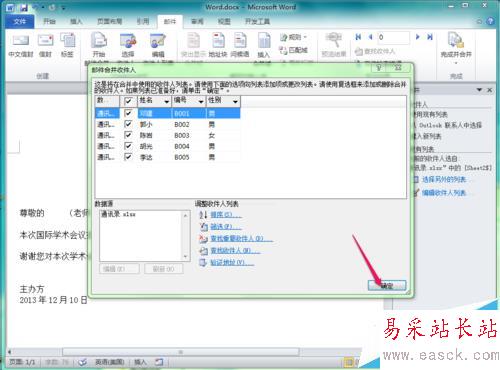Viewport: 500px width, 370px height.
Task: Uncheck the recipient row B004 checkbox
Action: (x=128, y=146)
